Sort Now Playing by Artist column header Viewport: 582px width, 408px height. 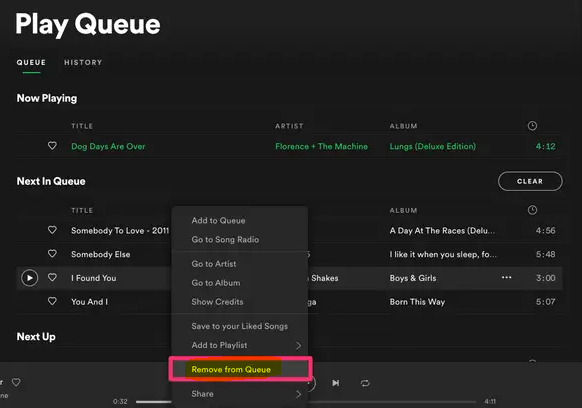click(289, 126)
